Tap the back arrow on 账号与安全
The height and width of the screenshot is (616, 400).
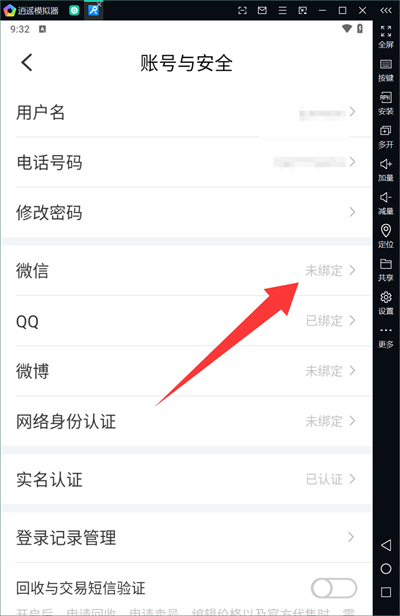click(27, 62)
